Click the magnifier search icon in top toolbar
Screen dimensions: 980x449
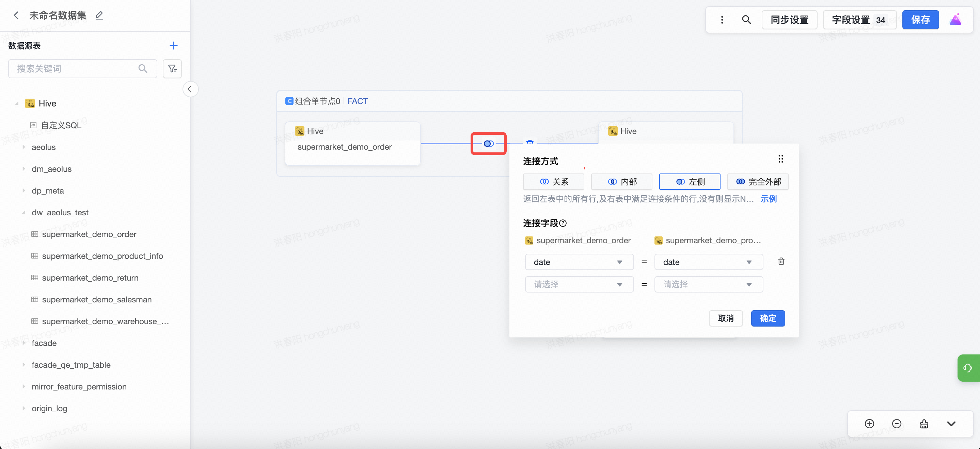[x=746, y=20]
